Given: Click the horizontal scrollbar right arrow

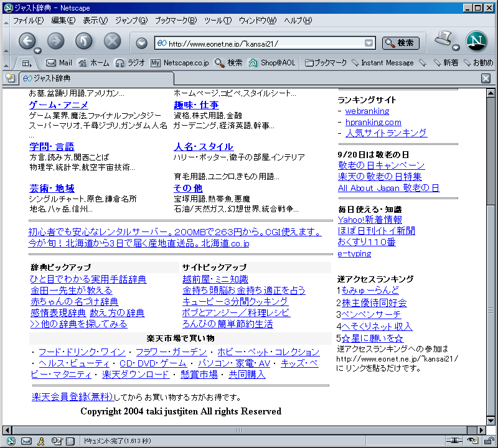Looking at the screenshot, I should click(x=482, y=430).
